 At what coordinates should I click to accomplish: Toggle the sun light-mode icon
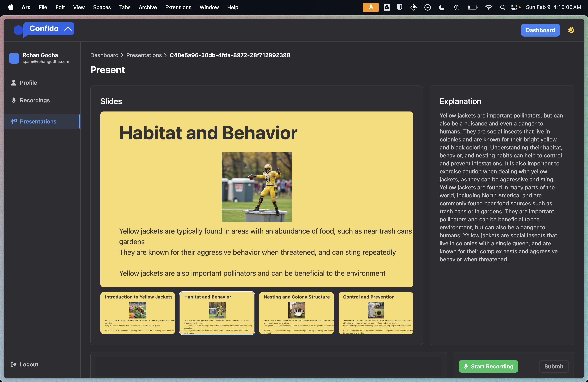tap(571, 30)
